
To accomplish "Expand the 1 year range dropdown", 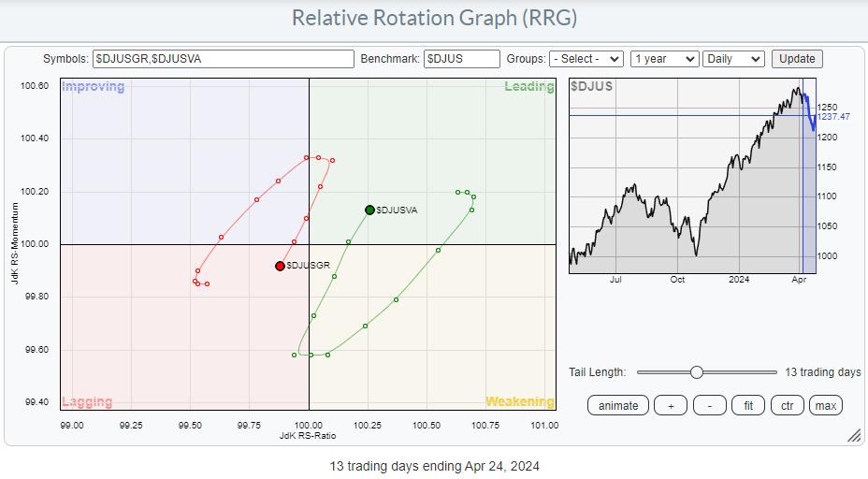I will 664,58.
